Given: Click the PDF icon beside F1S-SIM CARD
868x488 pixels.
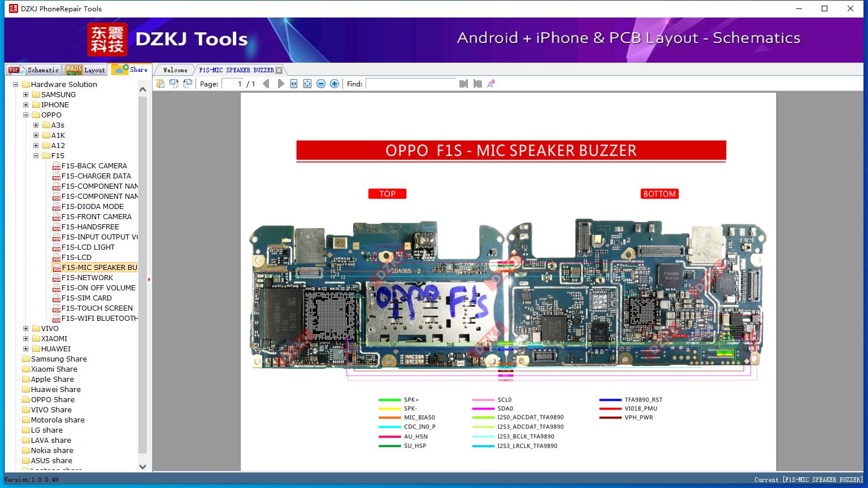Looking at the screenshot, I should [x=57, y=298].
